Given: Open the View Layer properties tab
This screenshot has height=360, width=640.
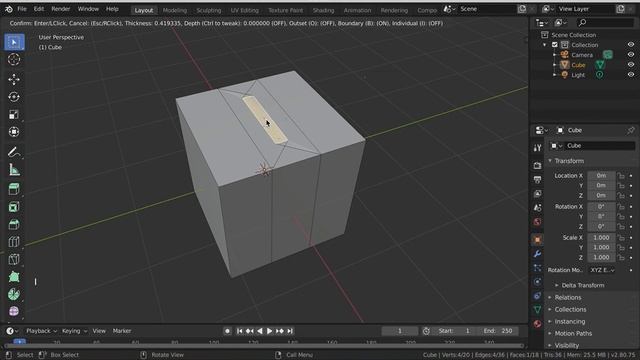Looking at the screenshot, I should (537, 193).
